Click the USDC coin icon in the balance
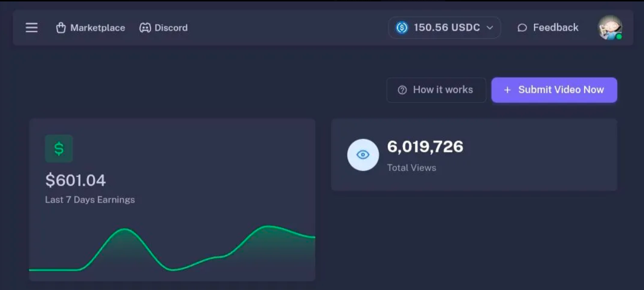The height and width of the screenshot is (290, 644). click(402, 28)
